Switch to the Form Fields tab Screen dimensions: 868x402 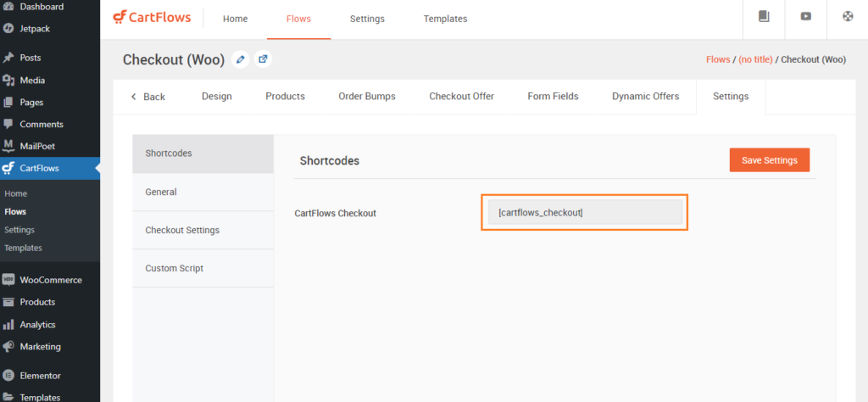pyautogui.click(x=553, y=97)
